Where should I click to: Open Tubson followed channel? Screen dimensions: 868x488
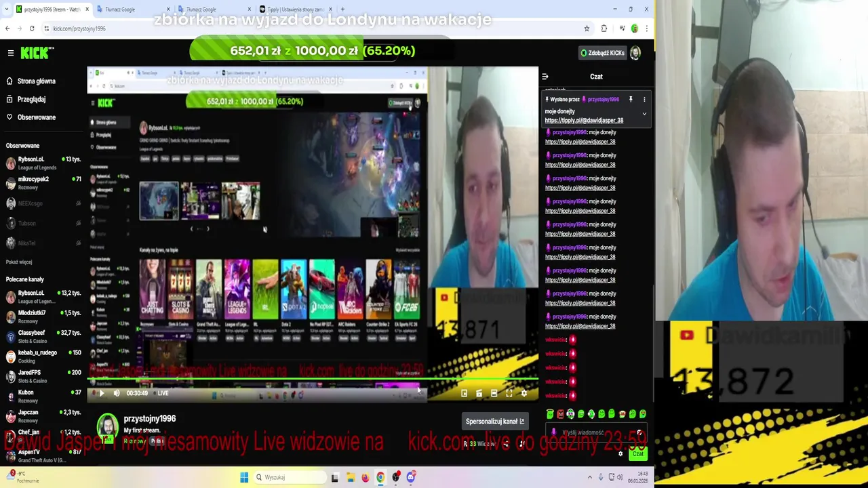pos(42,223)
